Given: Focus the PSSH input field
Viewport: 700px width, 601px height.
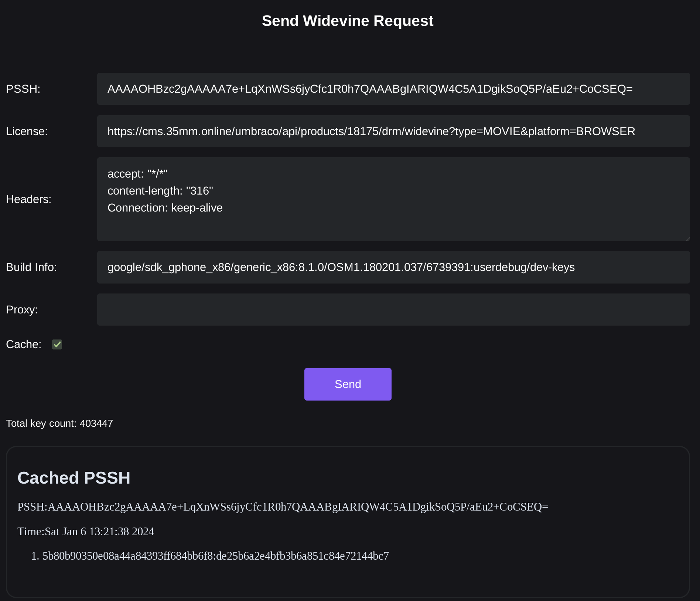Looking at the screenshot, I should [393, 89].
